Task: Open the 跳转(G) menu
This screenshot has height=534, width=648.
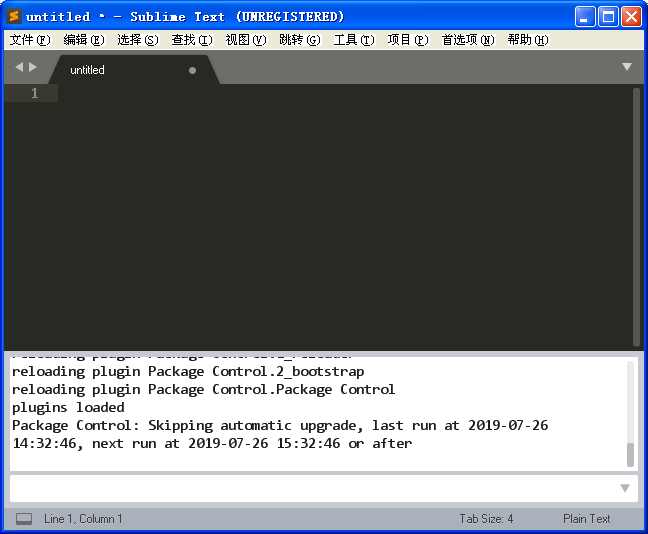Action: [x=300, y=40]
